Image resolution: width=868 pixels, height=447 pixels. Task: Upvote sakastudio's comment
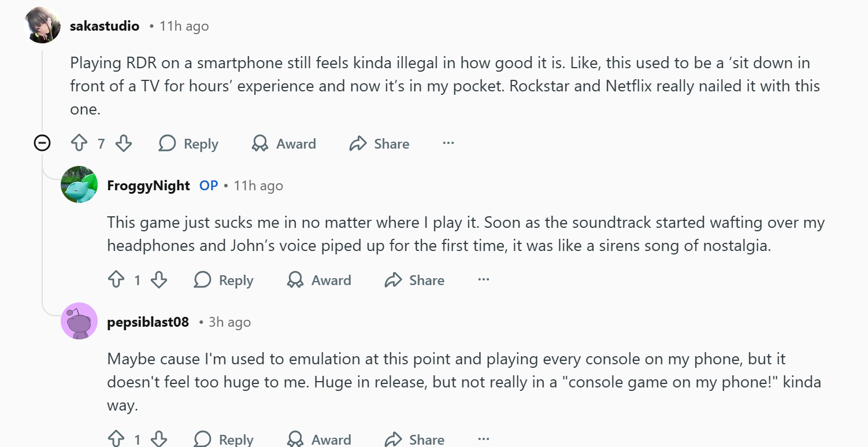click(79, 143)
